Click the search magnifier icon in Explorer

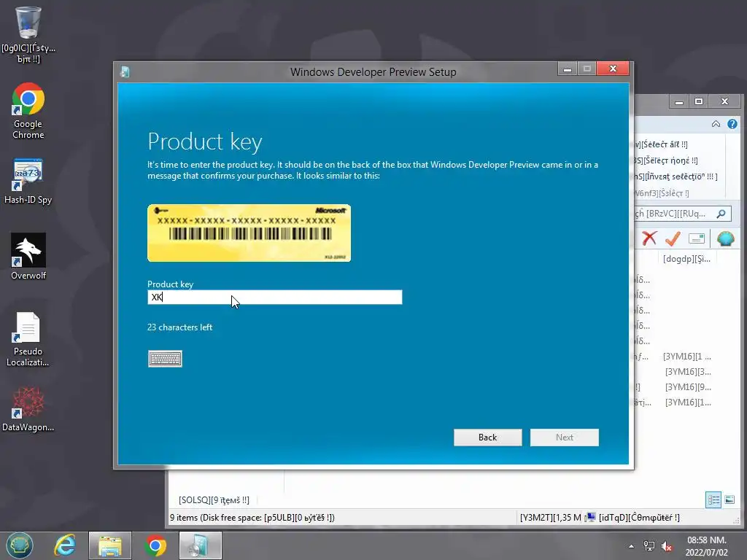pos(721,214)
